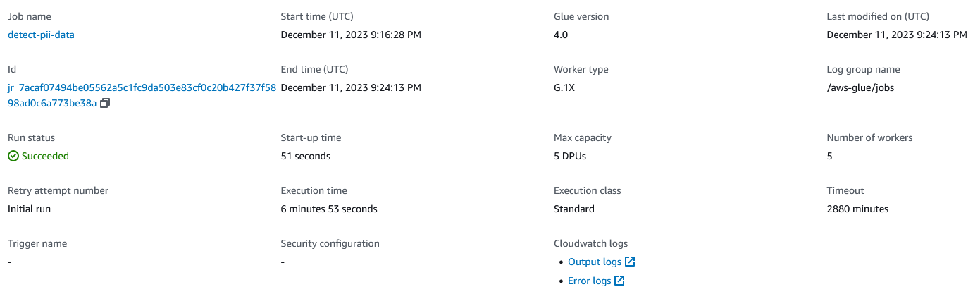Click the Succeeded run status text
The width and height of the screenshot is (980, 294).
(x=45, y=156)
